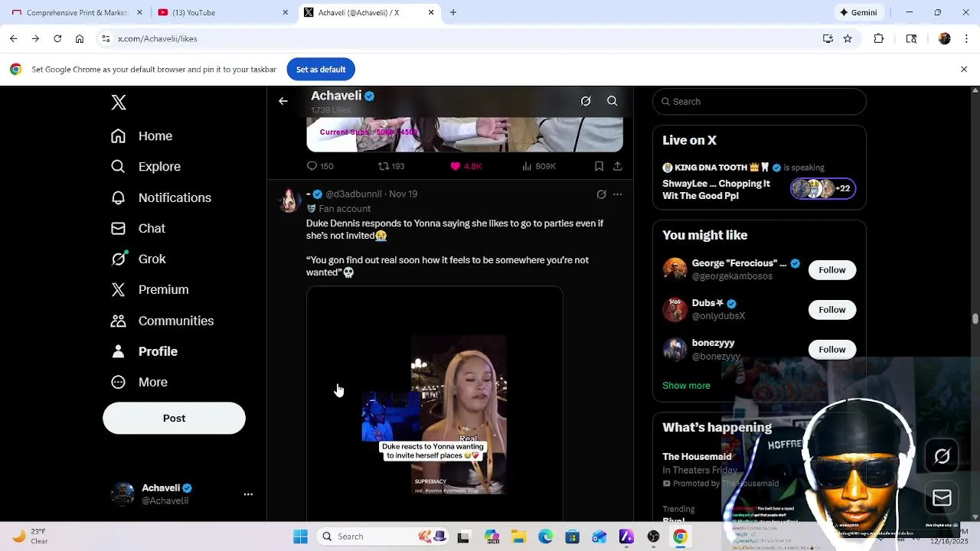Click Grok icon in profile header
The image size is (980, 551).
pyautogui.click(x=586, y=101)
